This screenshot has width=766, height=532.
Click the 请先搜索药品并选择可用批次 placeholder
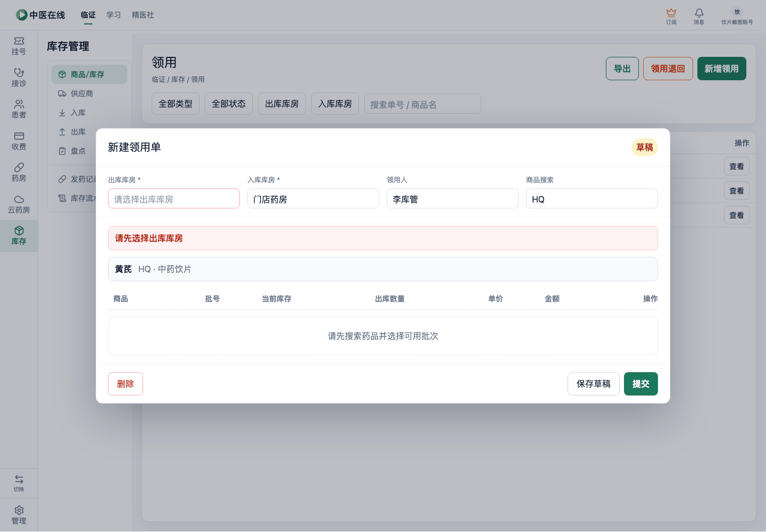(x=383, y=336)
